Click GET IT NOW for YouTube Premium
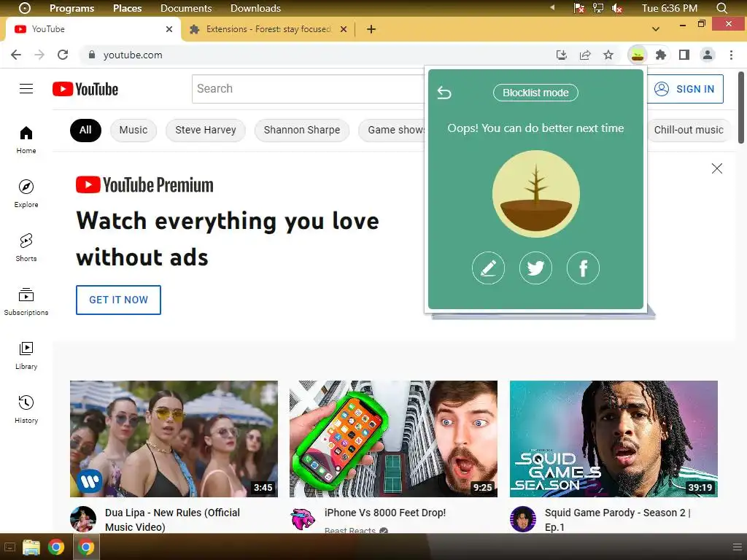Screen dimensions: 747x560 [x=119, y=300]
